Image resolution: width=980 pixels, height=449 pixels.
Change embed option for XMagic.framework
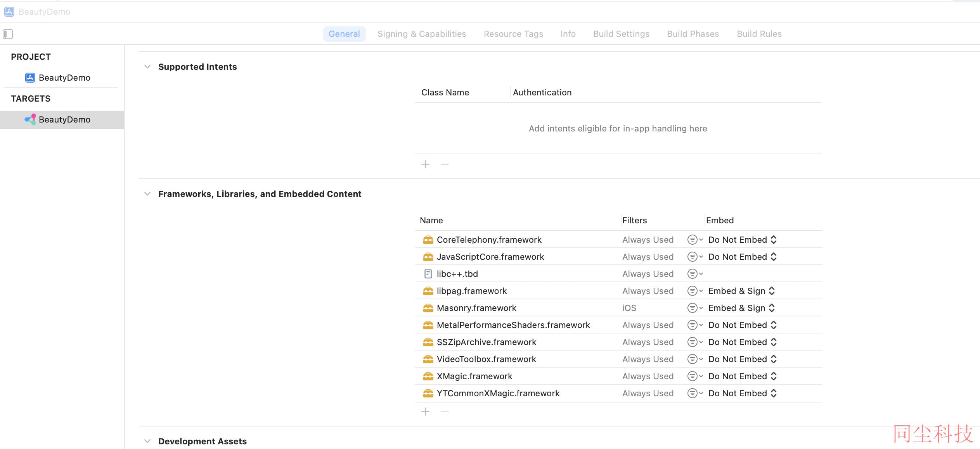743,376
